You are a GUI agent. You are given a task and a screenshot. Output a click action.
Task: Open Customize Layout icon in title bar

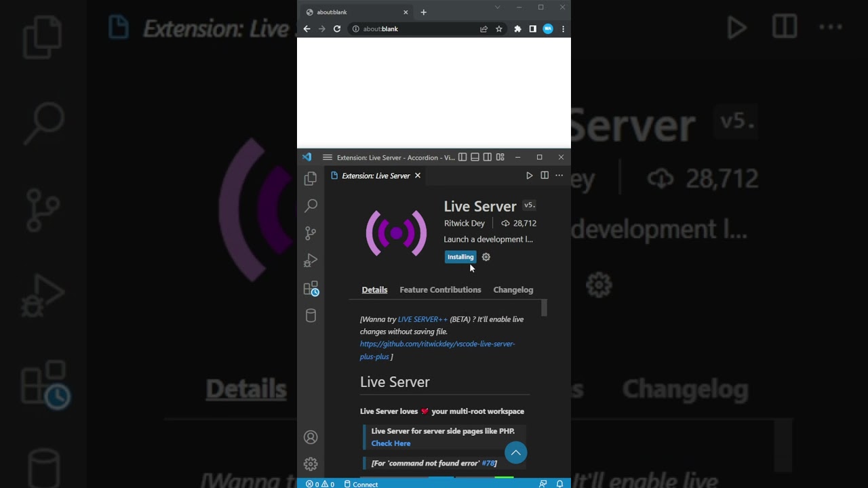[500, 157]
